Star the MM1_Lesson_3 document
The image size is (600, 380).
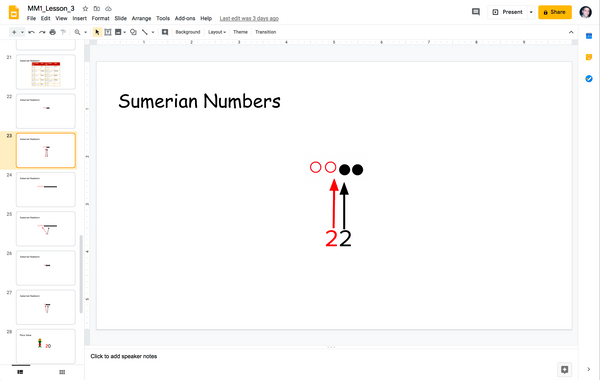coord(85,8)
